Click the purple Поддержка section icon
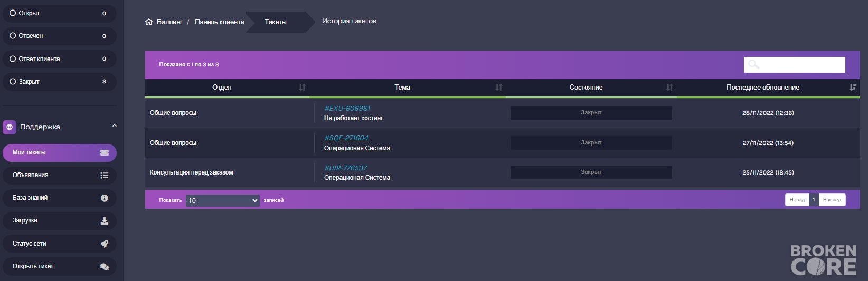Image resolution: width=868 pixels, height=281 pixels. click(x=10, y=127)
